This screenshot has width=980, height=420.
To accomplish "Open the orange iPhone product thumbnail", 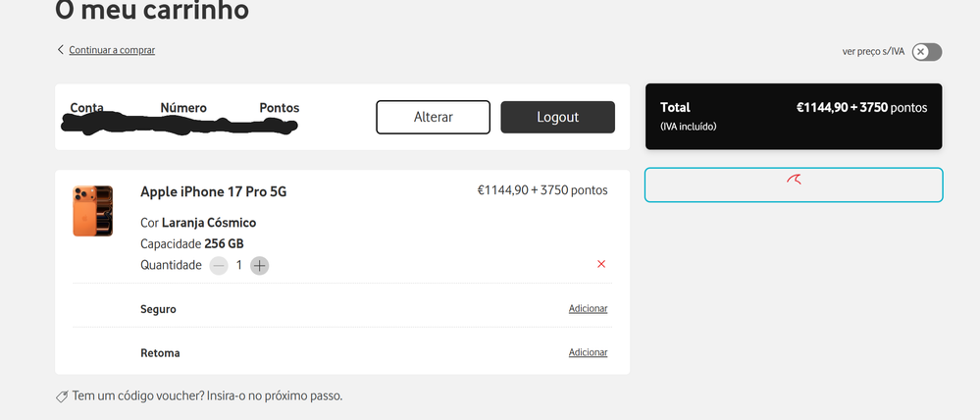I will (92, 211).
